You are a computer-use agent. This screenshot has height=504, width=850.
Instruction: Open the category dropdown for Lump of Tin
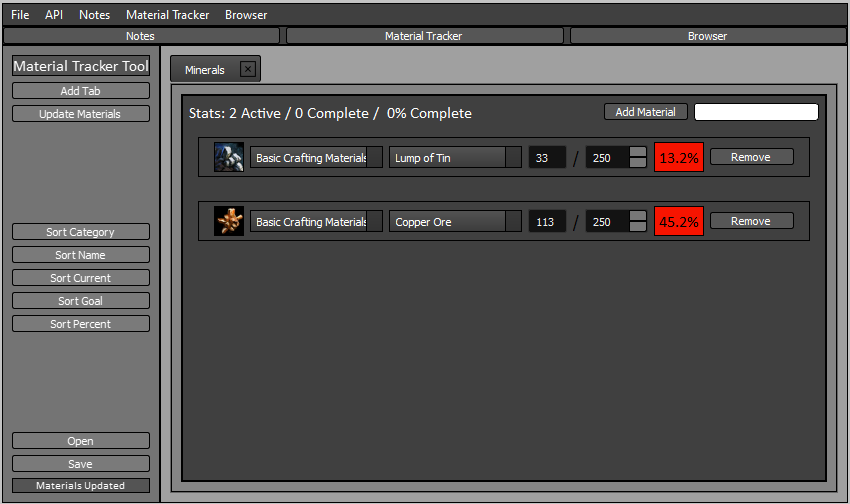pos(374,157)
